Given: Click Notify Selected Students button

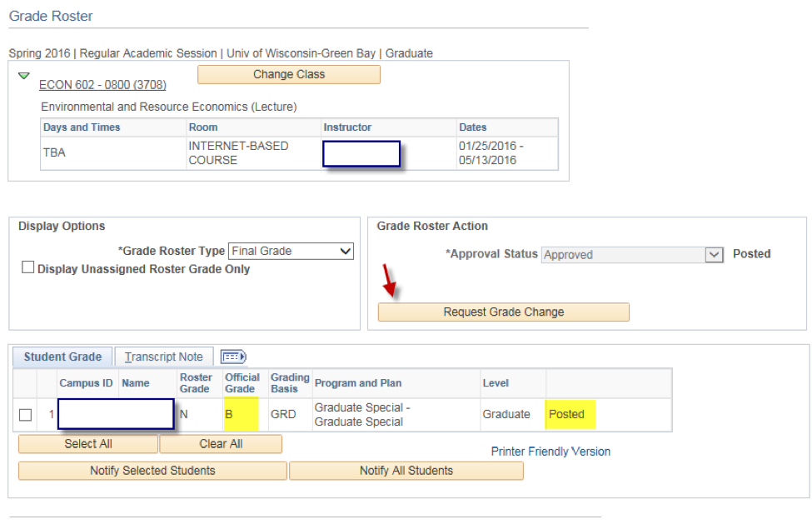Looking at the screenshot, I should 152,471.
